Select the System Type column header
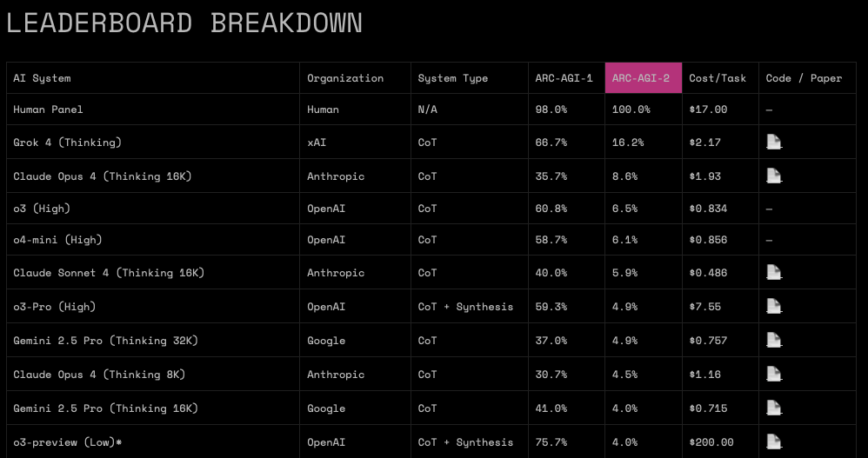 453,78
